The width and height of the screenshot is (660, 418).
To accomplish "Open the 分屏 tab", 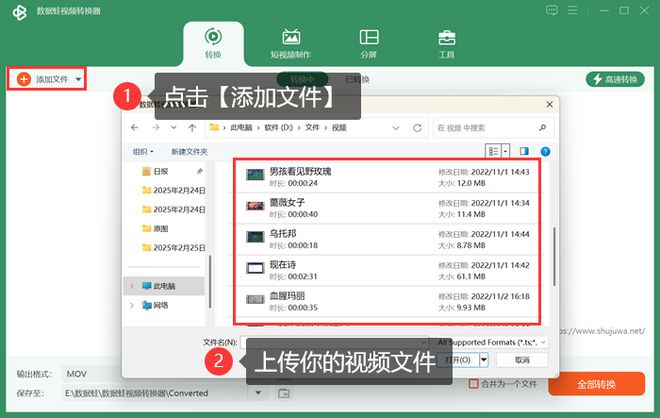I will point(369,43).
